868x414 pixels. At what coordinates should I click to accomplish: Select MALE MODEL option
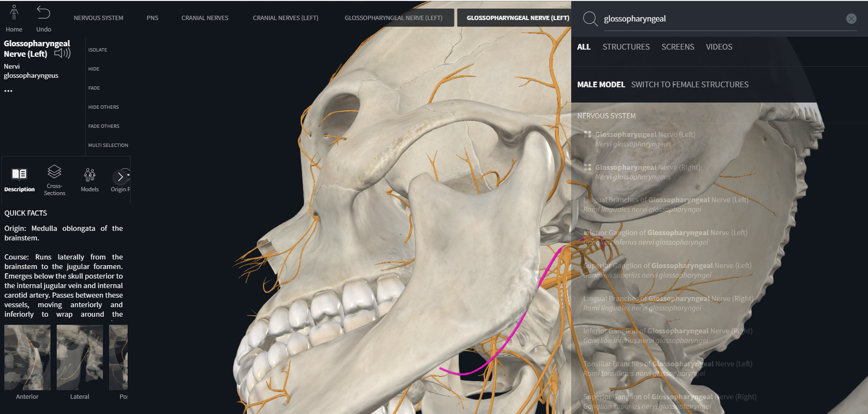(x=601, y=84)
